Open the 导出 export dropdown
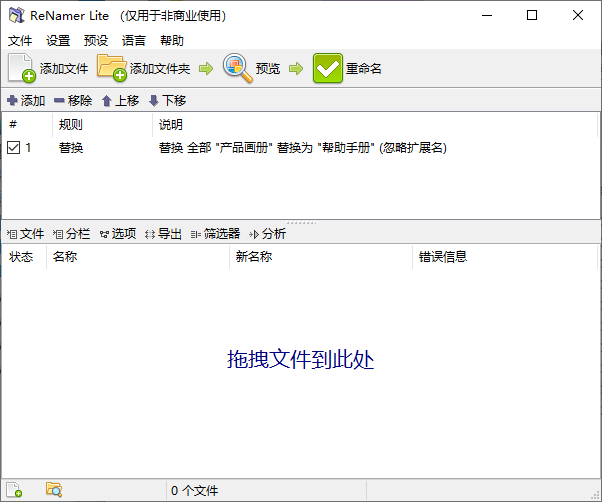 163,234
